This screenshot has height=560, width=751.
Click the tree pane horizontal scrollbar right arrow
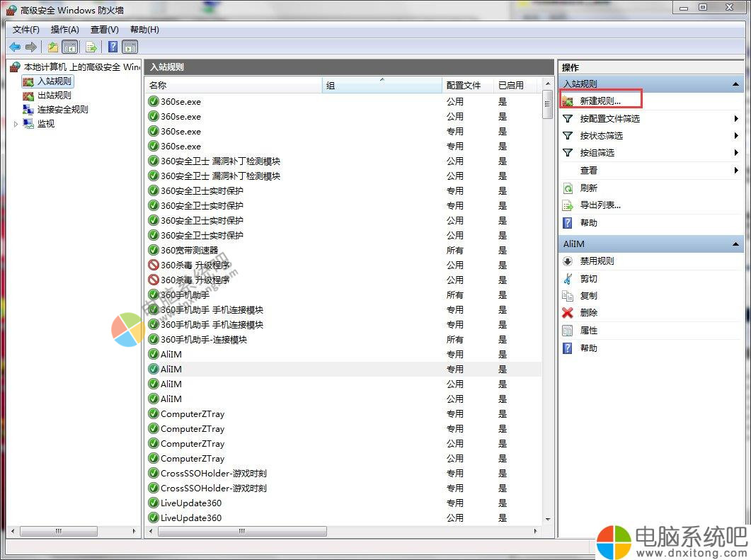[x=134, y=531]
